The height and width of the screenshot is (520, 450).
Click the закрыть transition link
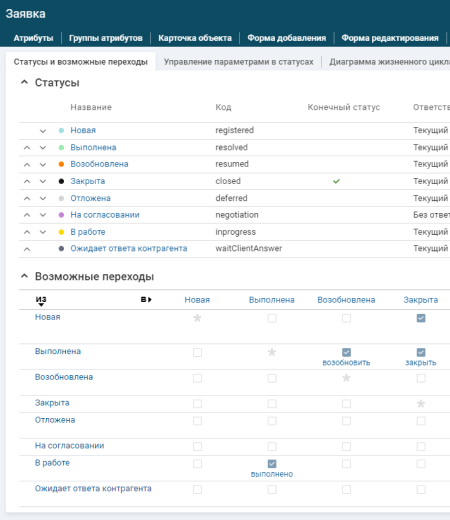(x=421, y=363)
